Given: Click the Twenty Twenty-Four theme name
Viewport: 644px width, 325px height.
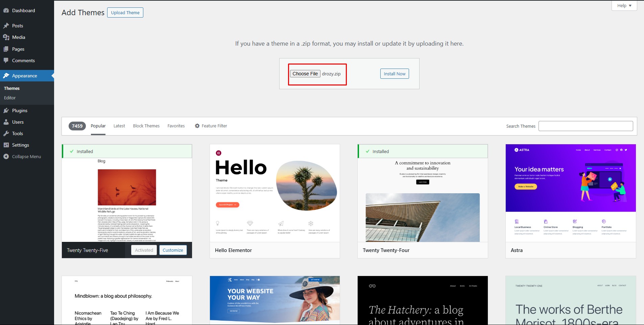Looking at the screenshot, I should tap(386, 250).
